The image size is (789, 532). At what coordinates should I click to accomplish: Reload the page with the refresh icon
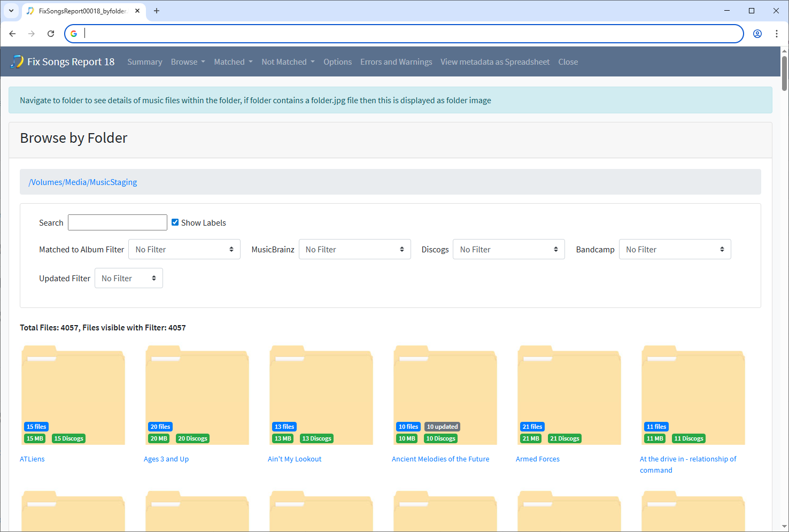(51, 34)
